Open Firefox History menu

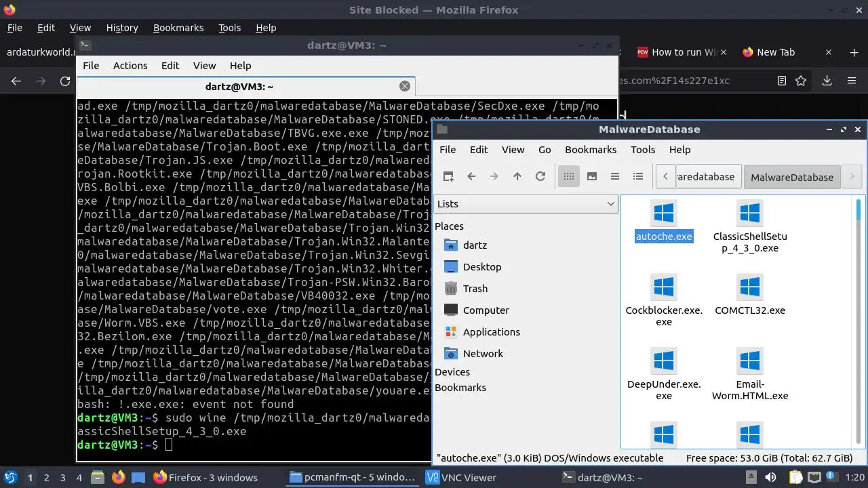pos(122,28)
